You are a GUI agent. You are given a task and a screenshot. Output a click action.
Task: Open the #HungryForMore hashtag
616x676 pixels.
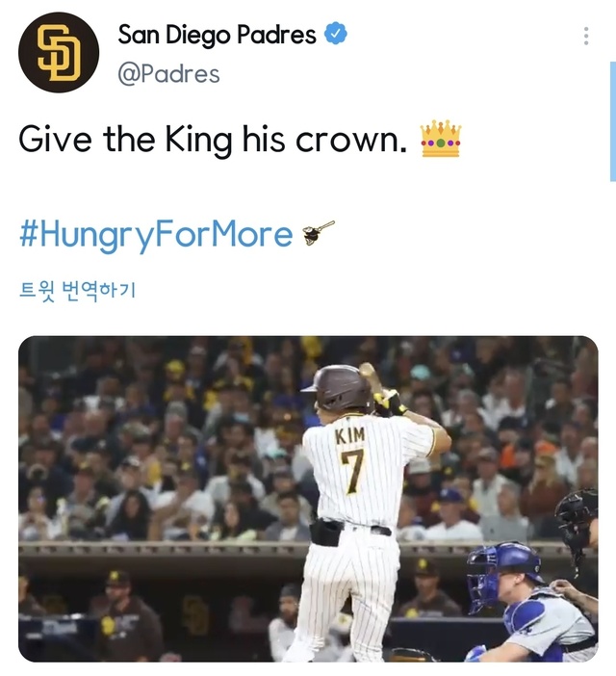[155, 234]
